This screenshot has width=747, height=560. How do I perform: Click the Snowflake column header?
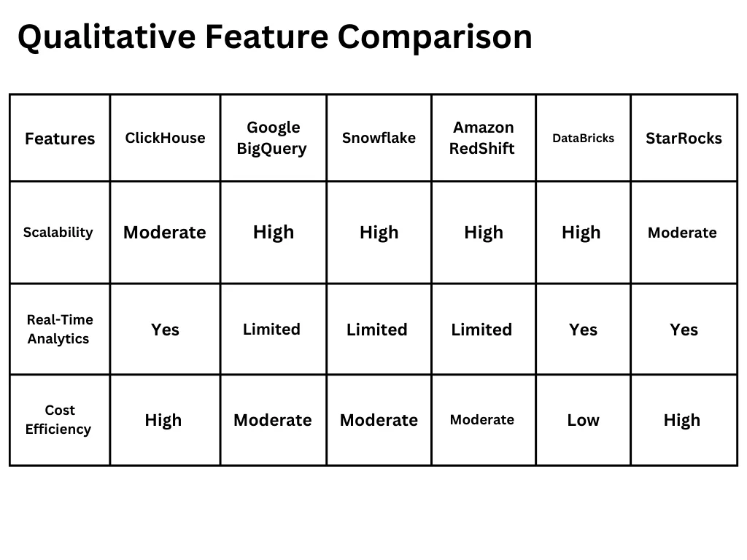(x=379, y=138)
